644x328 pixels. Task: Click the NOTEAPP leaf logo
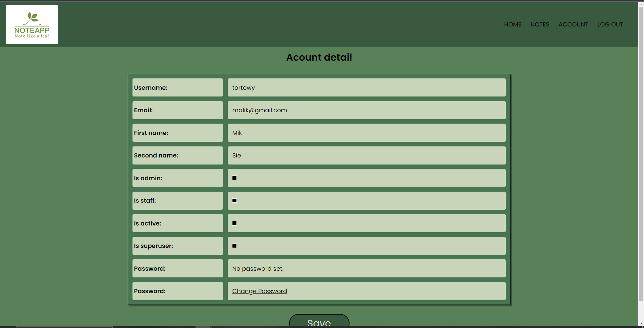click(x=32, y=24)
